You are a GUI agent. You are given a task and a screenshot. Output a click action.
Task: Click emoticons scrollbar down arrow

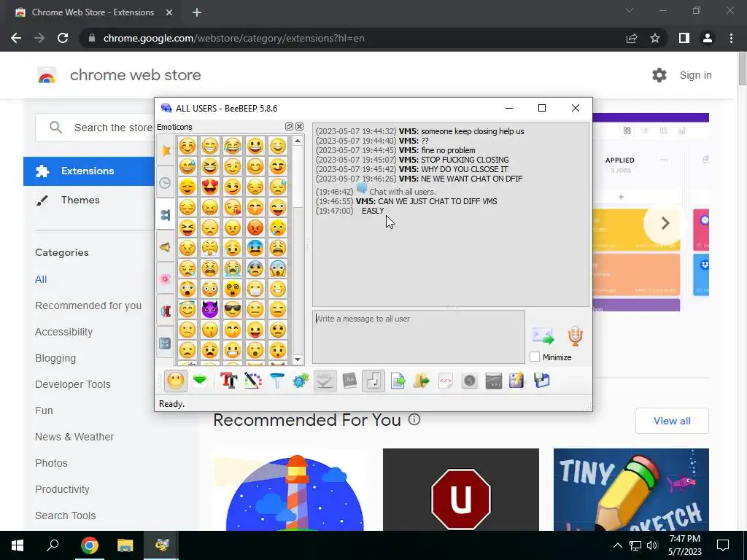[x=298, y=359]
